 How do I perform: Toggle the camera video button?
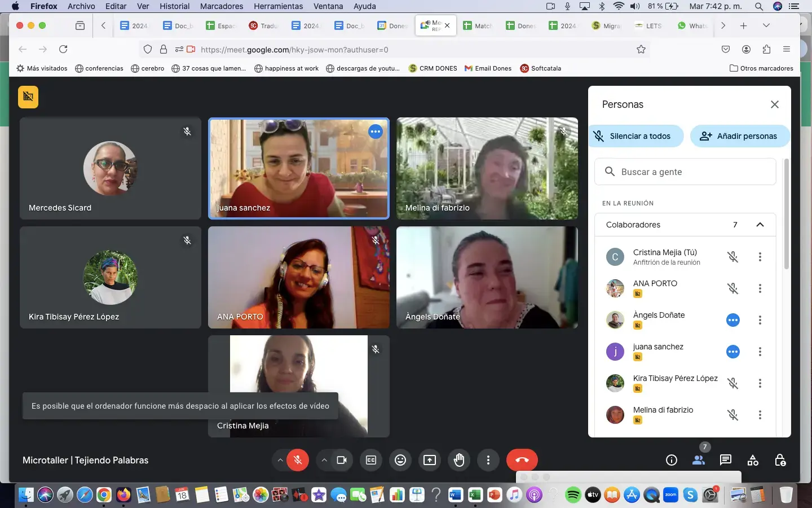342,460
